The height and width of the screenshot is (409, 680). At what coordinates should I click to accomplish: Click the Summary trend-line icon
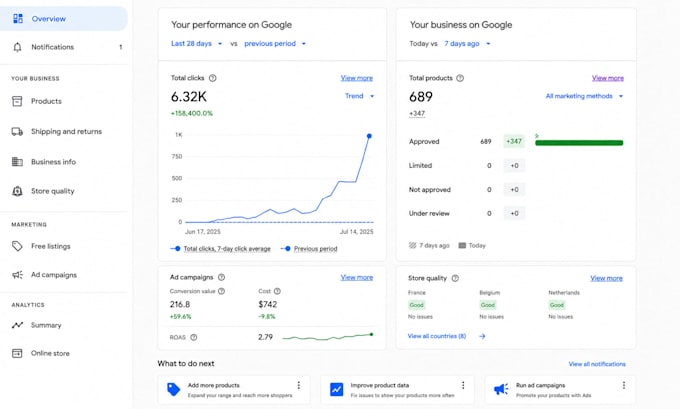pos(17,325)
